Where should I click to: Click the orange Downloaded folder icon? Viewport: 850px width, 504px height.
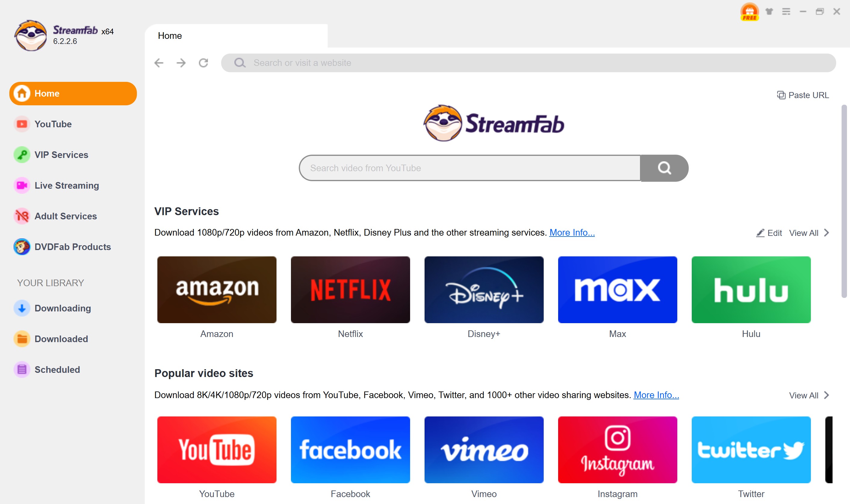click(22, 339)
